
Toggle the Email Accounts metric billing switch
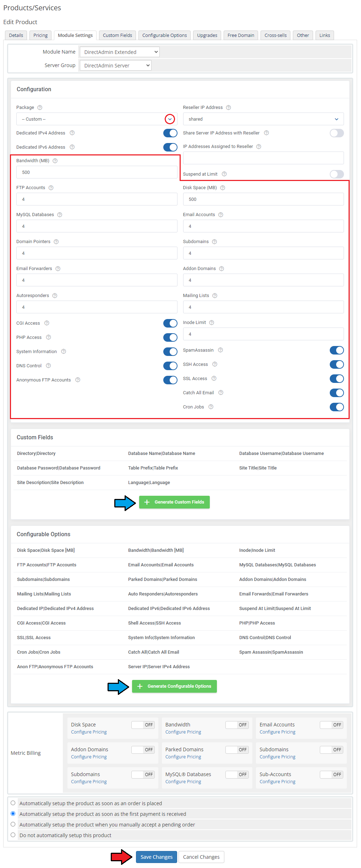click(332, 725)
